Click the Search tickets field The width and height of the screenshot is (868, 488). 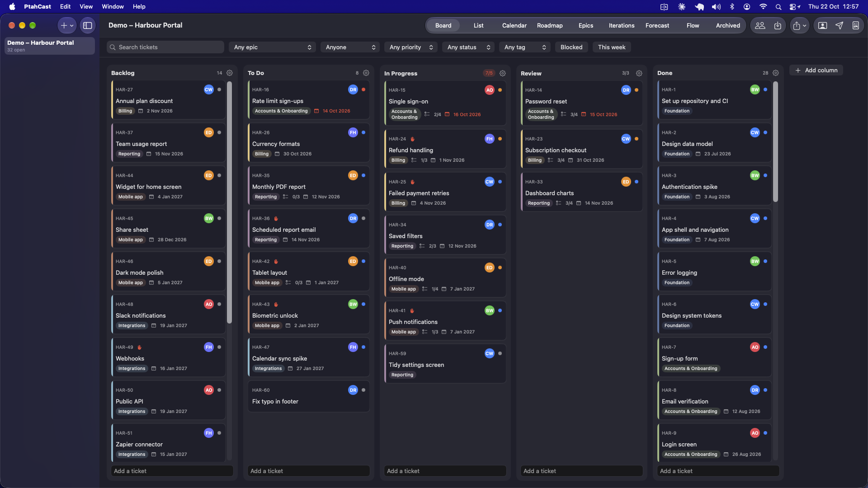[165, 47]
